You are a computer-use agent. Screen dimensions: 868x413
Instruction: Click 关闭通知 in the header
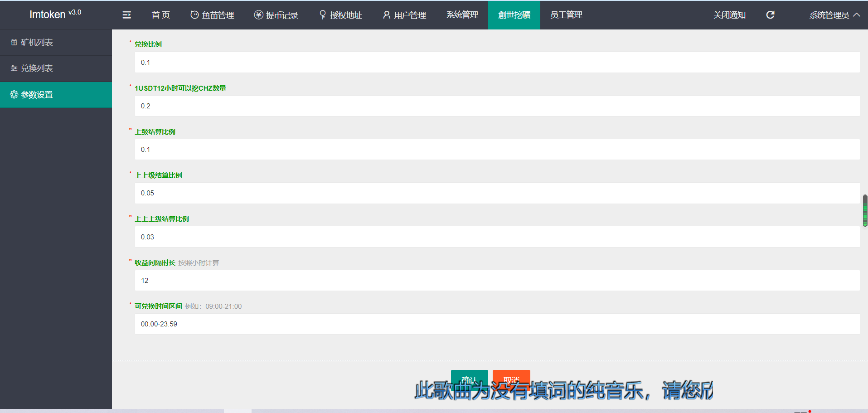pyautogui.click(x=729, y=15)
